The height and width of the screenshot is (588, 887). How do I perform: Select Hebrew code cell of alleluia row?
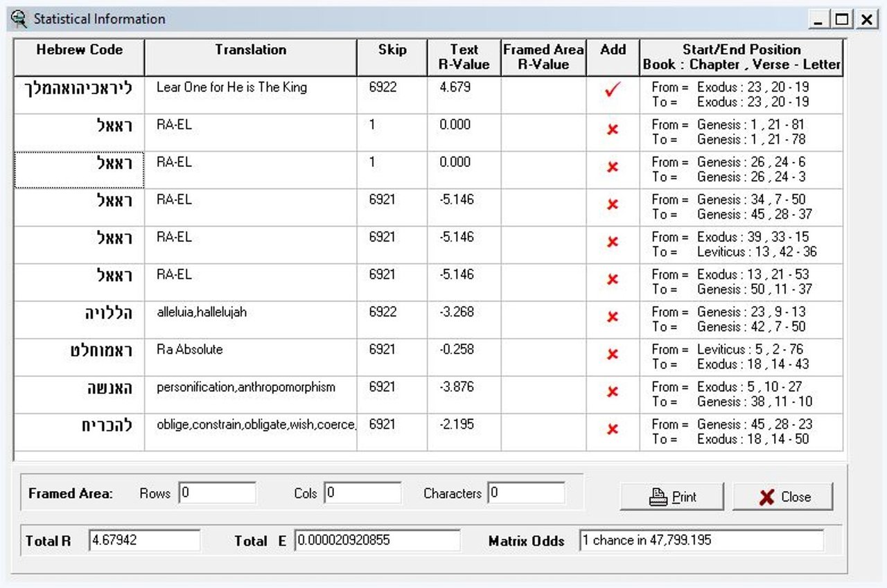pos(79,319)
